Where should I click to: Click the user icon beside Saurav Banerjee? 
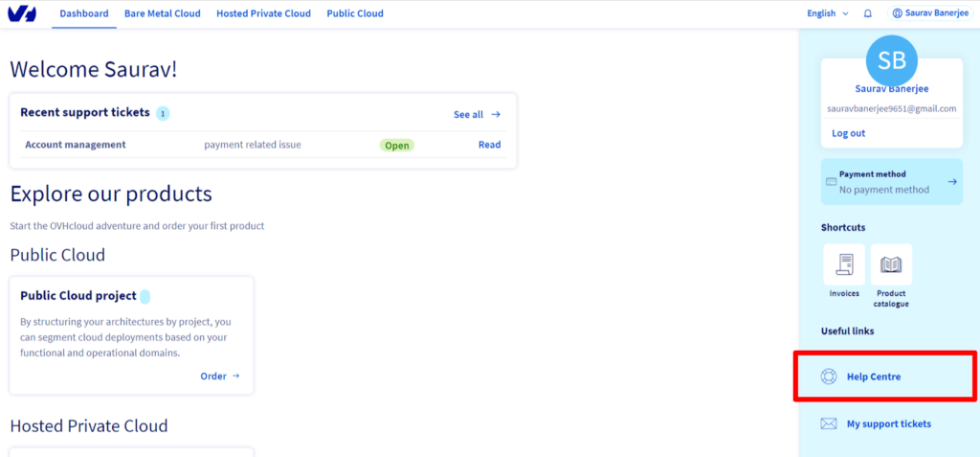pyautogui.click(x=898, y=13)
